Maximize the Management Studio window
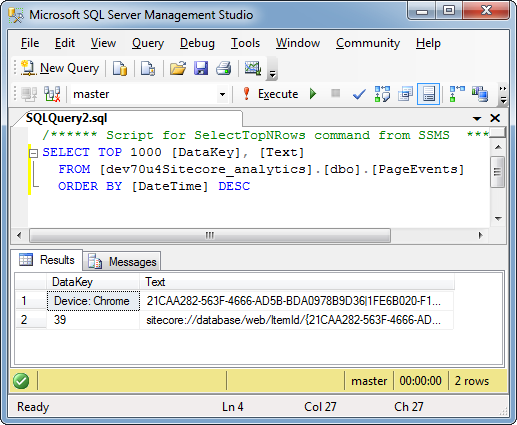Image resolution: width=517 pixels, height=425 pixels. tap(449, 11)
